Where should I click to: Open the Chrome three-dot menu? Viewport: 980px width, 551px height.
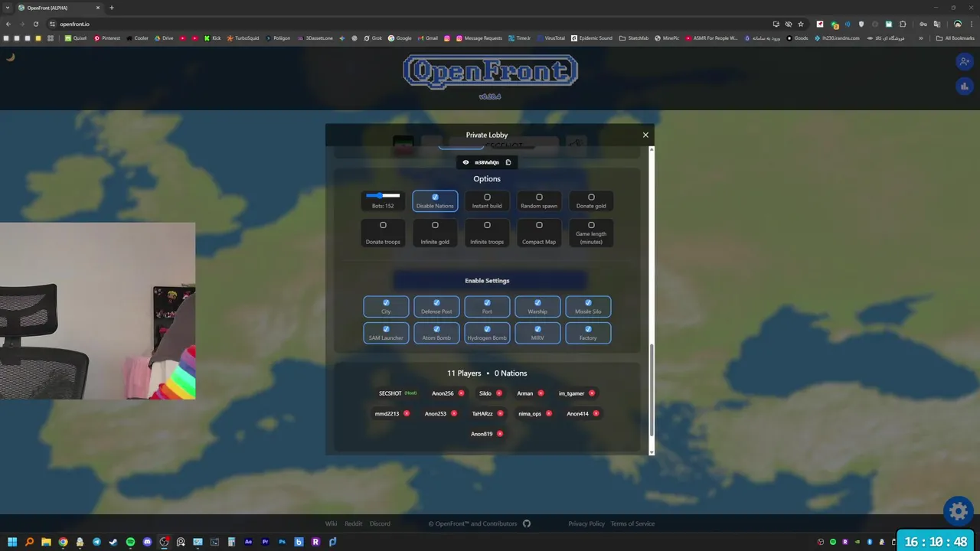tap(971, 24)
